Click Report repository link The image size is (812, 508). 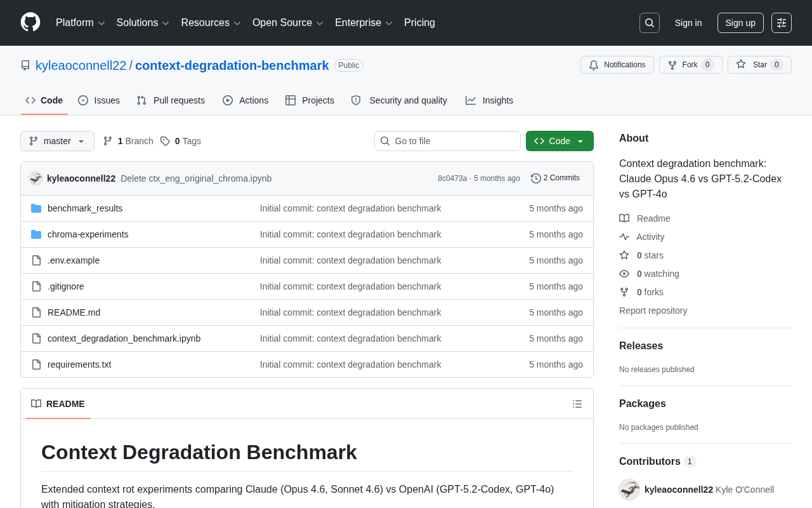pyautogui.click(x=653, y=311)
